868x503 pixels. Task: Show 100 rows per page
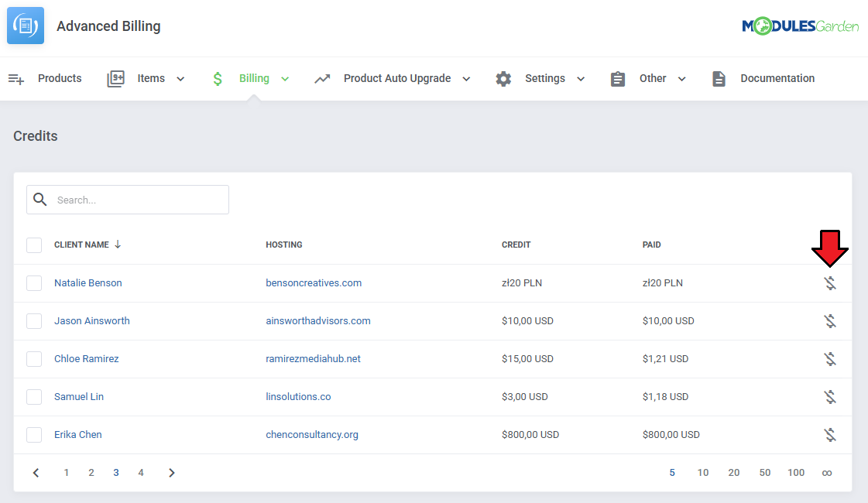click(796, 473)
